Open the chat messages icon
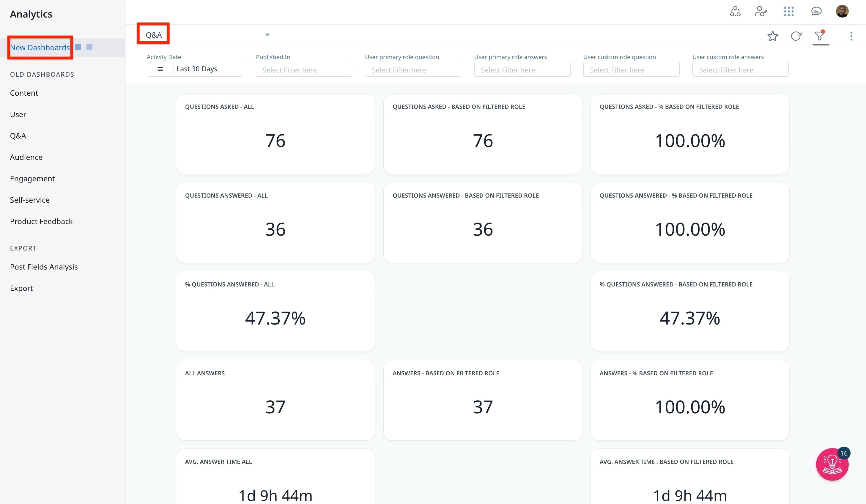The image size is (866, 504). (x=816, y=11)
